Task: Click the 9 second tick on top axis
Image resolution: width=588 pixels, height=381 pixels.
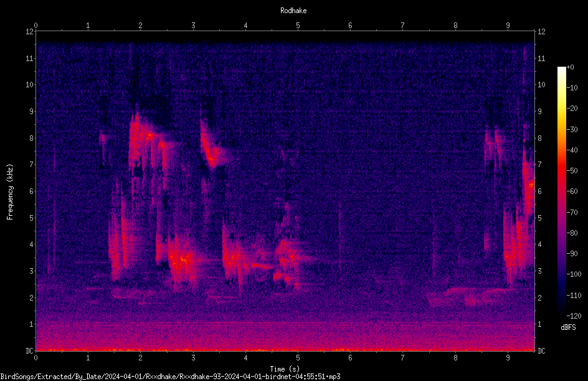Action: (508, 26)
